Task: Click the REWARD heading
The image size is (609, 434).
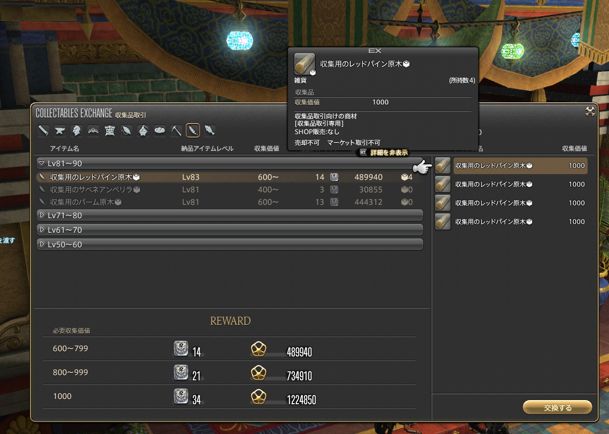Action: tap(230, 321)
